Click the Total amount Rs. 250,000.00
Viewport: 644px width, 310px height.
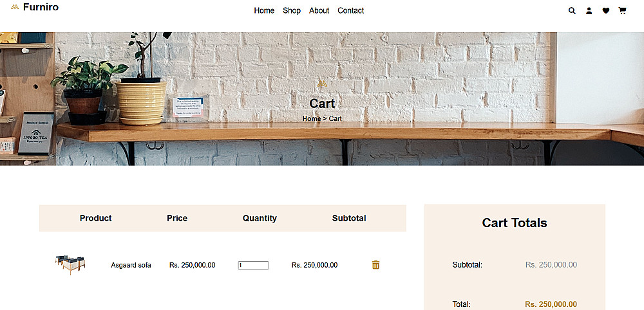[x=551, y=304]
